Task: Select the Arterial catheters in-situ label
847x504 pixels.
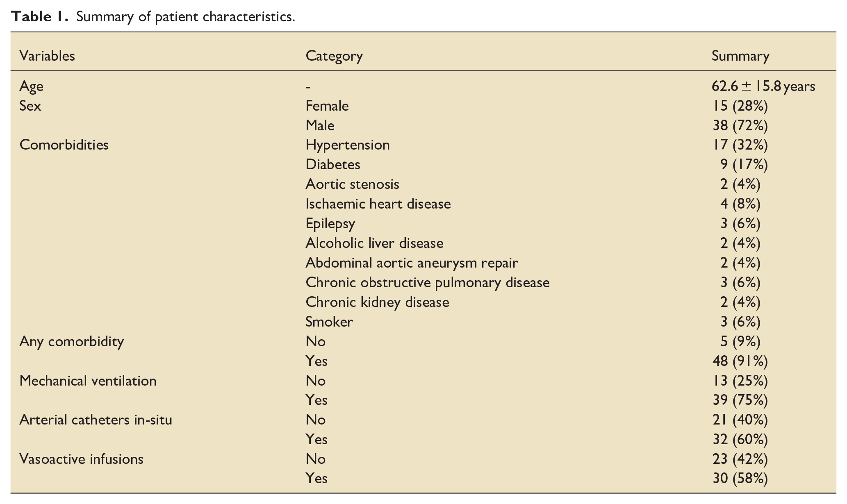Action: click(96, 420)
